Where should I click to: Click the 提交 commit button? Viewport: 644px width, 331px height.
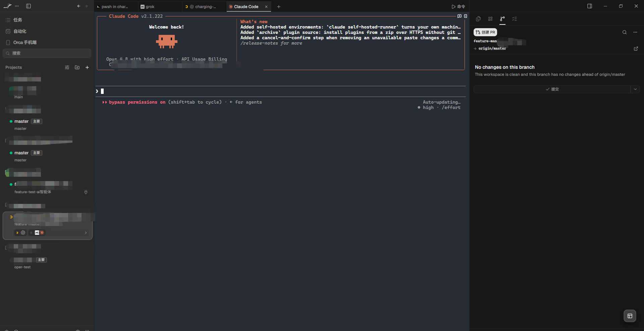click(552, 89)
